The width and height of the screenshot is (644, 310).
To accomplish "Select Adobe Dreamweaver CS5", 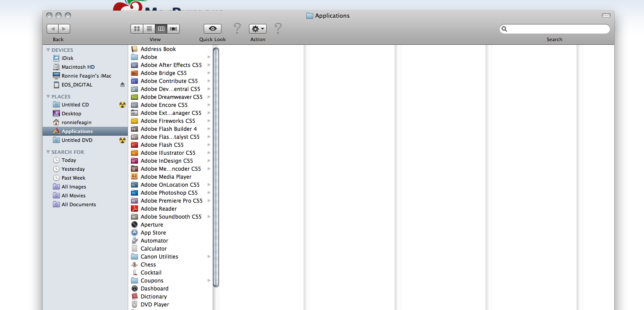I will click(170, 97).
